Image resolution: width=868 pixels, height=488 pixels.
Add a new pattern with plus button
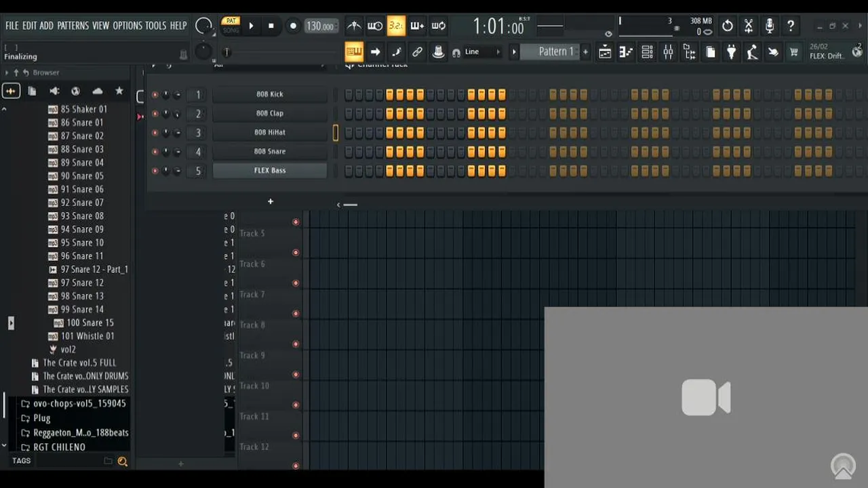tap(585, 52)
